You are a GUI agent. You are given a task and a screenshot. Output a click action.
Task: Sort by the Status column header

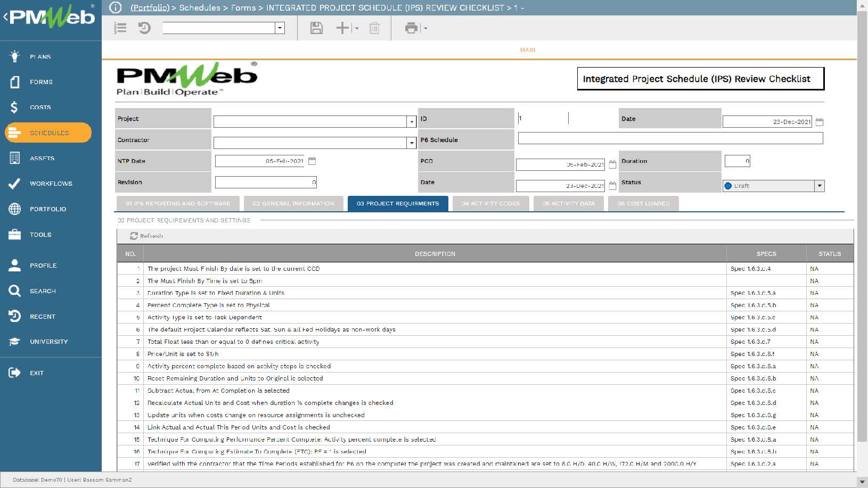[830, 254]
